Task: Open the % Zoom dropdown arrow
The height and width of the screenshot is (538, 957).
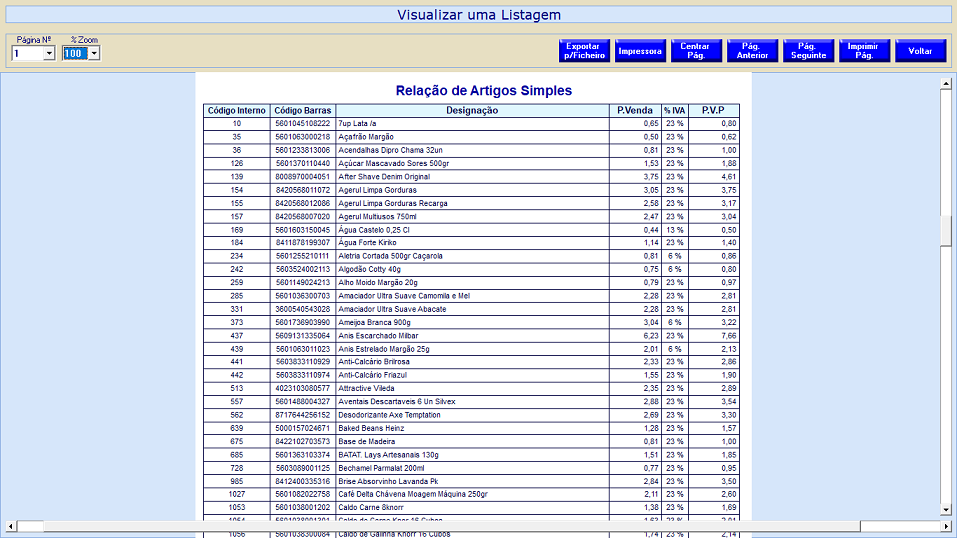Action: click(94, 54)
